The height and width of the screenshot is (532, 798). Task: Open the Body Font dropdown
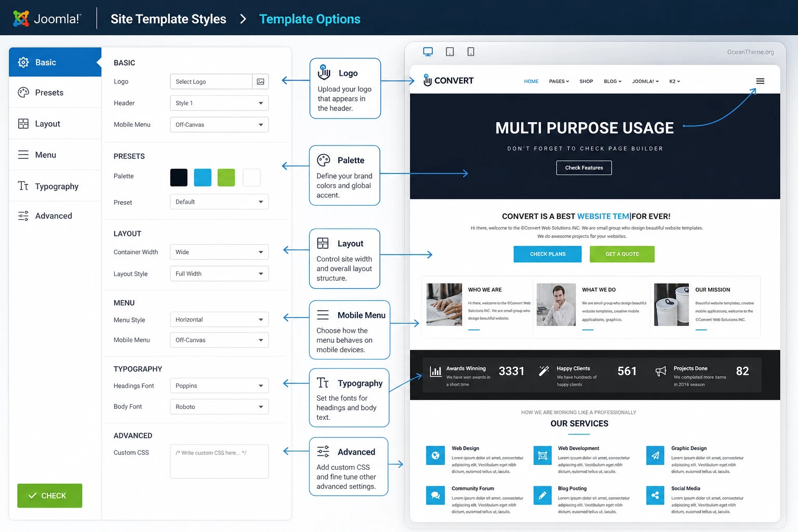(219, 407)
